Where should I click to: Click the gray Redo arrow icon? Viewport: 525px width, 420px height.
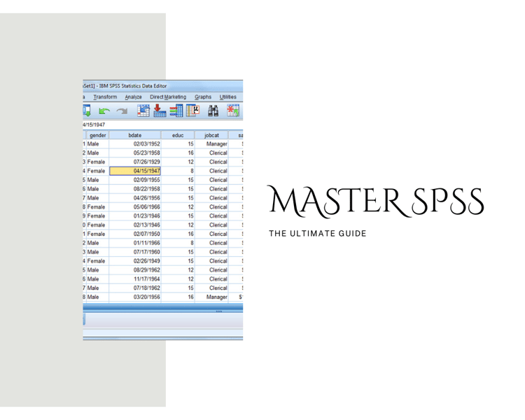122,111
